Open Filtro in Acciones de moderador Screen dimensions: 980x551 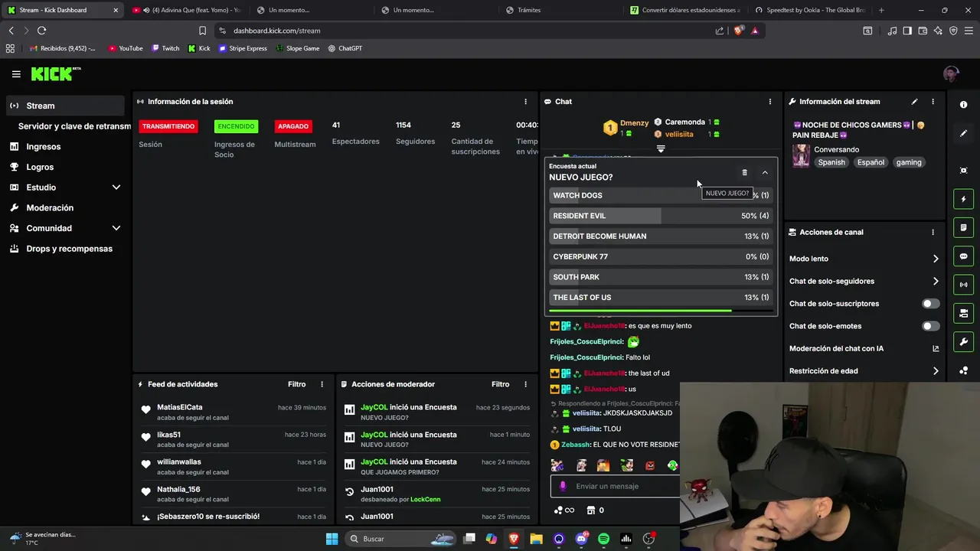click(501, 384)
